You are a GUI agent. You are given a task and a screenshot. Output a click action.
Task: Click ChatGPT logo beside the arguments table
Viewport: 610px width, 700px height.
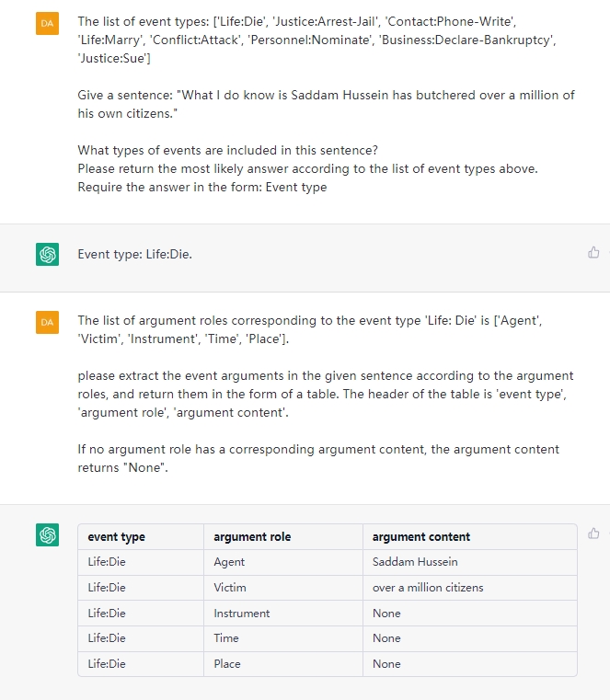pos(47,534)
